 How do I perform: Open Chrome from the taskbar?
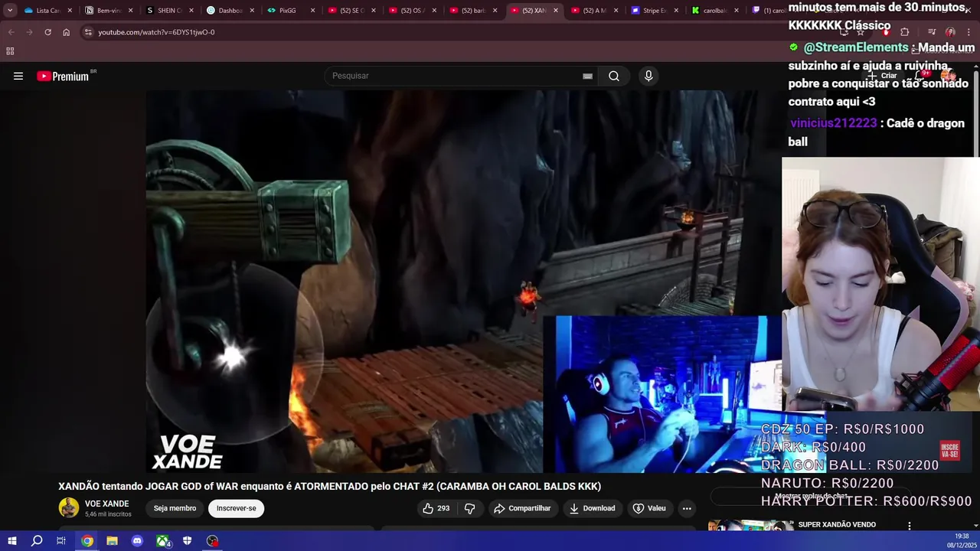point(87,541)
